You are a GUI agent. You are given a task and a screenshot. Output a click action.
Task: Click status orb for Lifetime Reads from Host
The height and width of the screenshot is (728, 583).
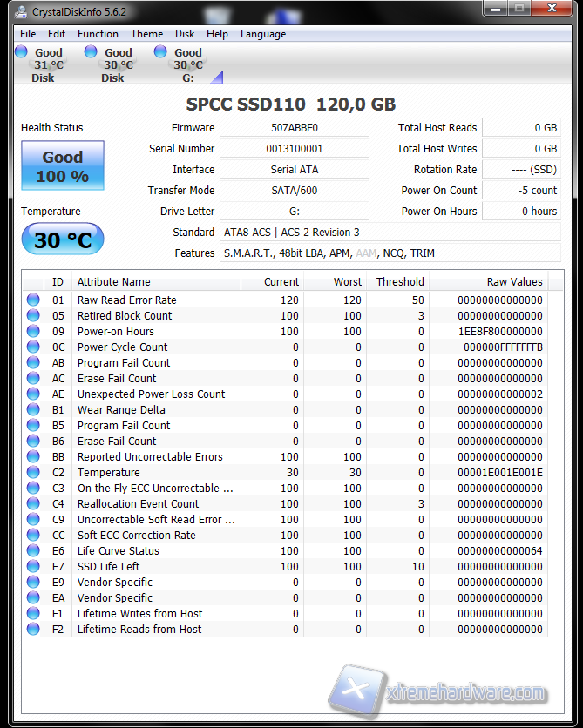(x=33, y=630)
